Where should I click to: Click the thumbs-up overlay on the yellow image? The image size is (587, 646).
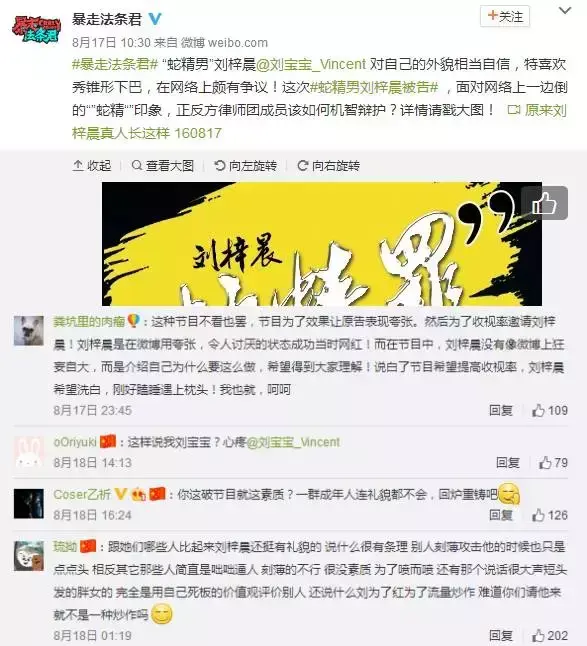click(545, 203)
